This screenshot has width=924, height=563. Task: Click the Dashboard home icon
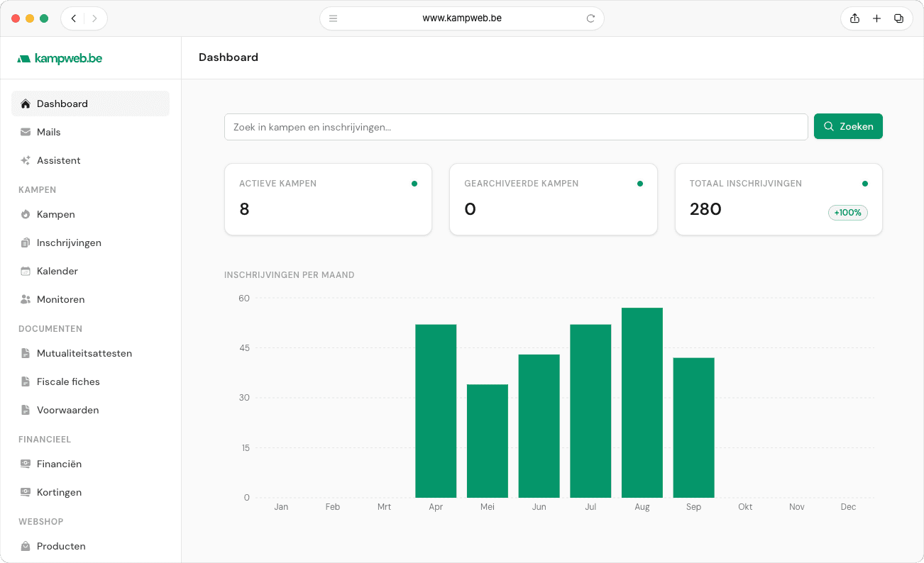point(26,104)
